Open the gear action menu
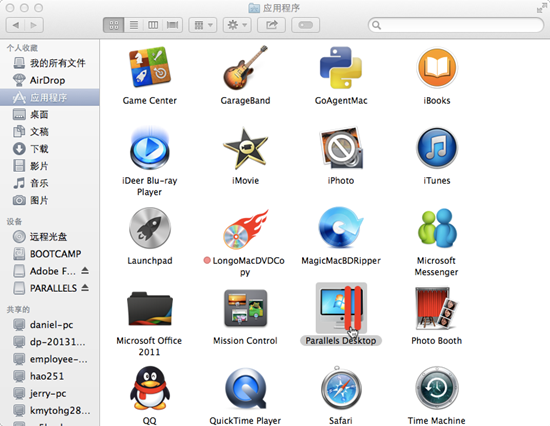This screenshot has height=426, width=550. (x=237, y=25)
